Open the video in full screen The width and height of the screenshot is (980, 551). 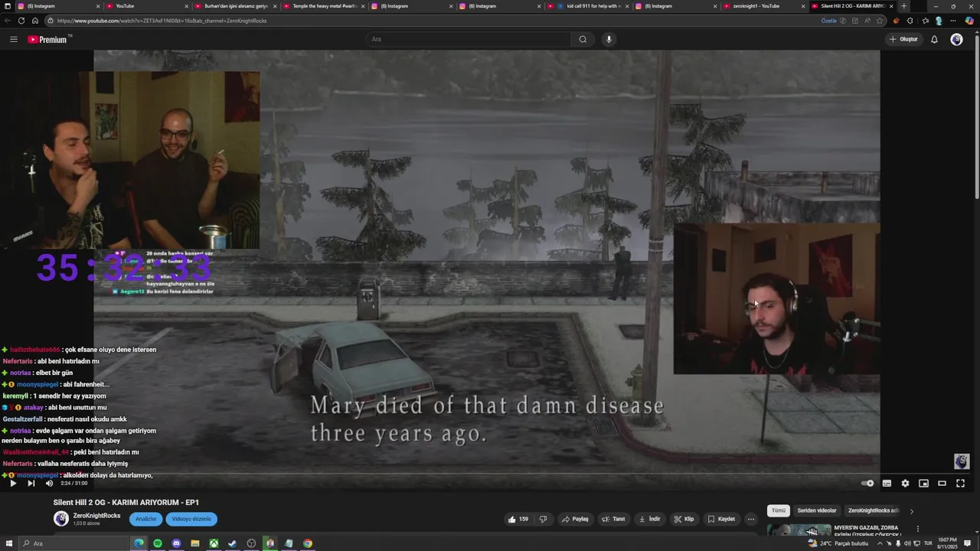pyautogui.click(x=960, y=483)
